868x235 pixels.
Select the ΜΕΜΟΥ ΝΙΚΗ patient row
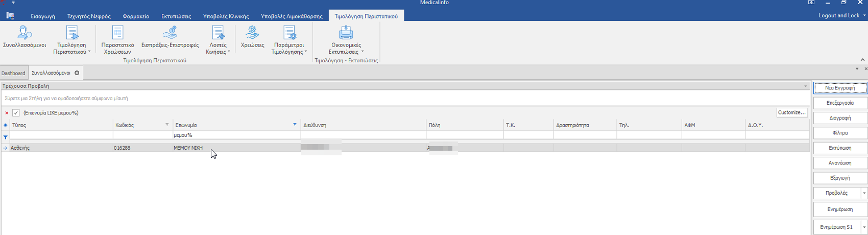click(188, 148)
